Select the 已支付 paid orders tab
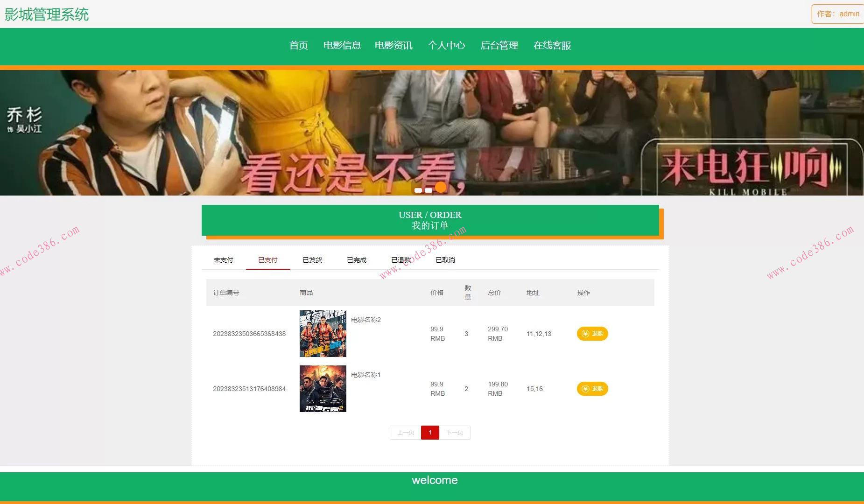The image size is (864, 504). tap(267, 259)
